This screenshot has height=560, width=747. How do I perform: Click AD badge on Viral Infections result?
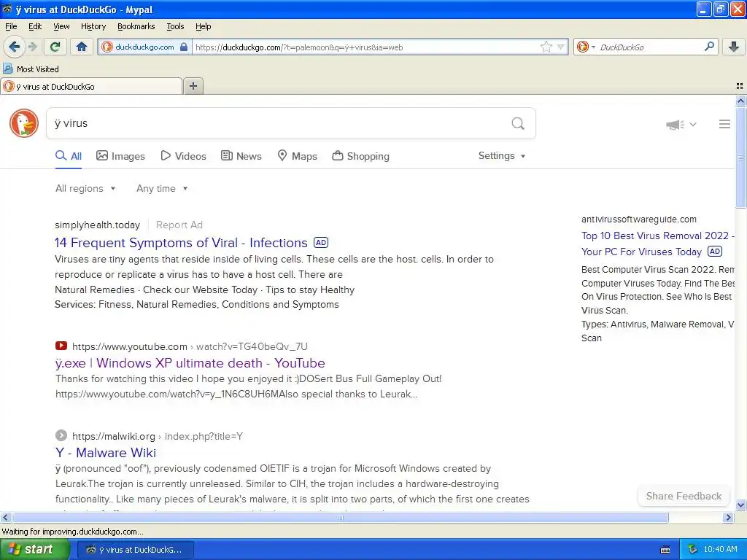[321, 242]
